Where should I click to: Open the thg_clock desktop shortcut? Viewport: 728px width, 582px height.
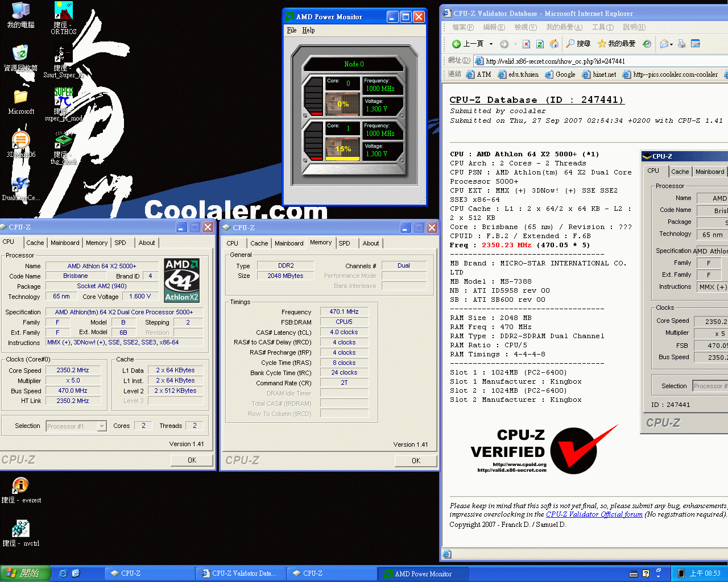pos(64,148)
